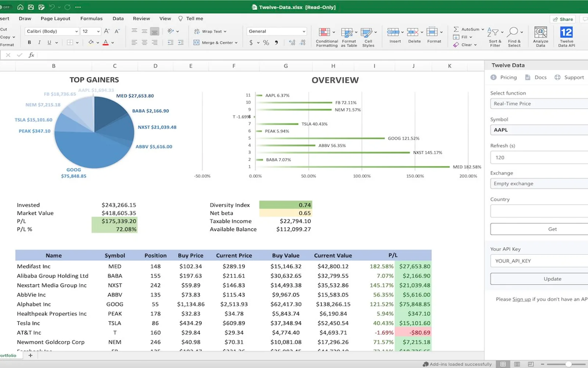
Task: Toggle underline formatting
Action: click(49, 42)
